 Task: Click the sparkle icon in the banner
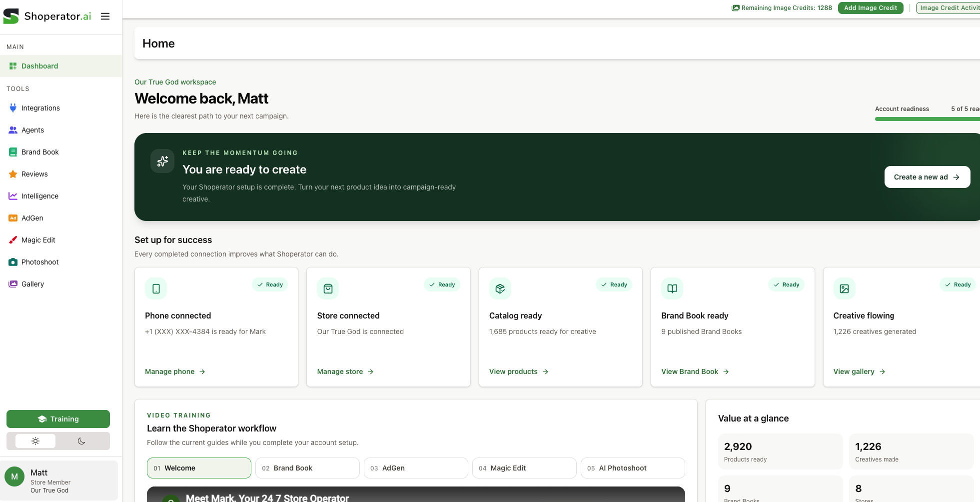tap(162, 161)
